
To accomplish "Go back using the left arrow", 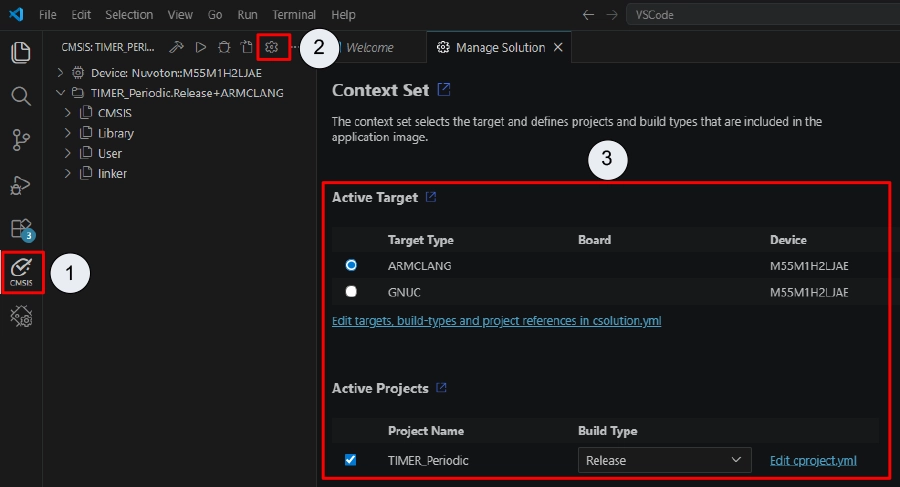I will click(x=588, y=15).
